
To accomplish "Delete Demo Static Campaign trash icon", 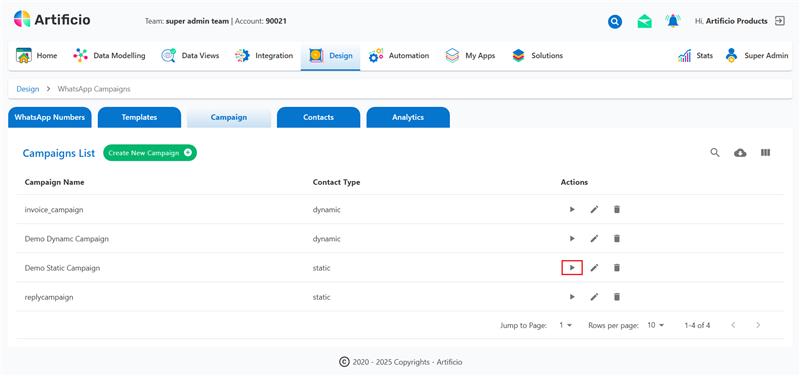I will (x=616, y=267).
